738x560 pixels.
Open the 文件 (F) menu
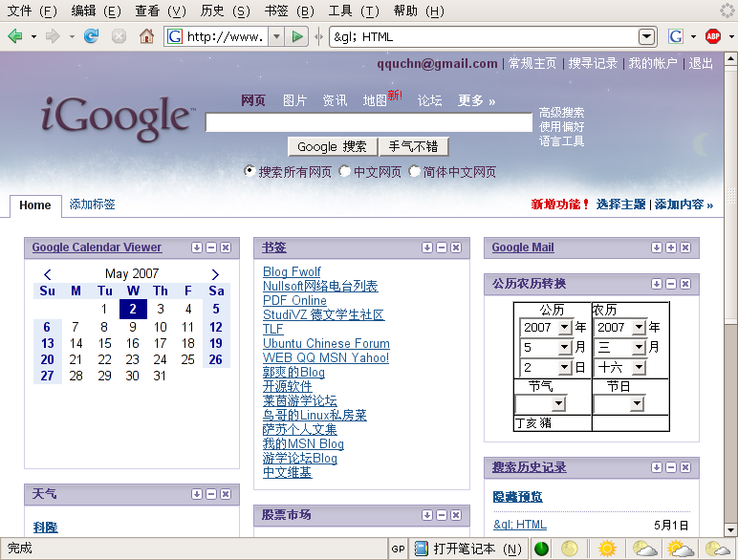(x=32, y=11)
